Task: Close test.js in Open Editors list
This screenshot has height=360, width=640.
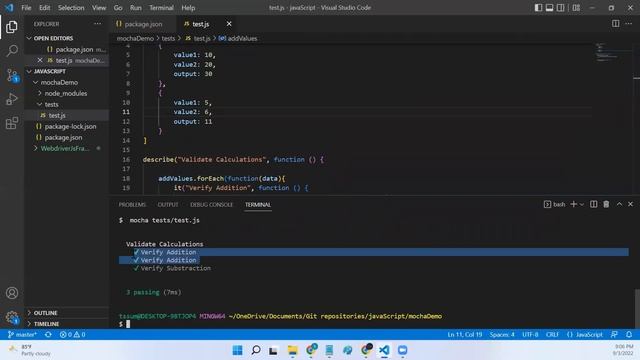Action: pyautogui.click(x=40, y=60)
